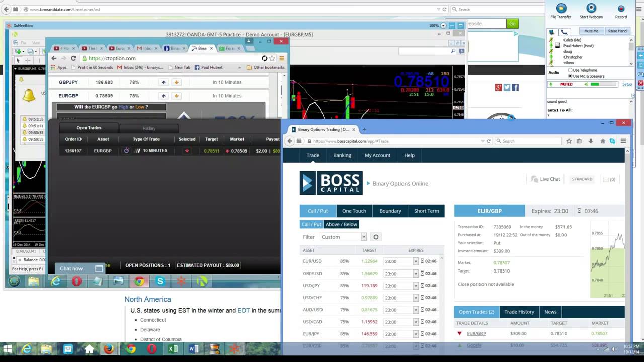Click Chrome back arrow in ctoption window
Image resolution: width=644 pixels, height=362 pixels.
tap(54, 58)
